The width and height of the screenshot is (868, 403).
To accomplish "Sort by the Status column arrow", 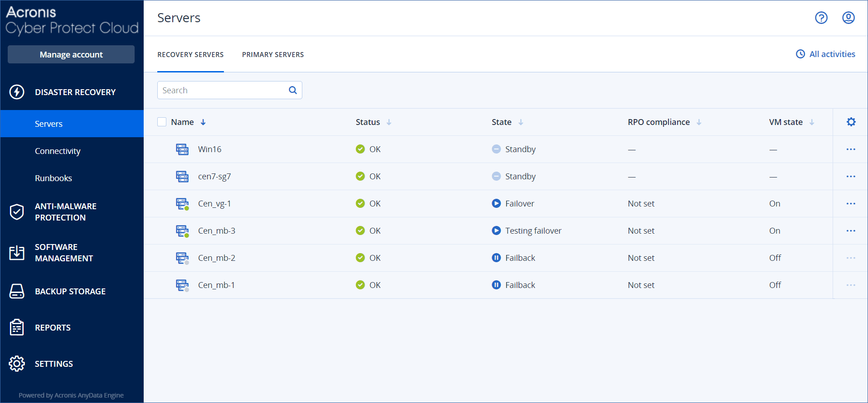I will tap(389, 122).
